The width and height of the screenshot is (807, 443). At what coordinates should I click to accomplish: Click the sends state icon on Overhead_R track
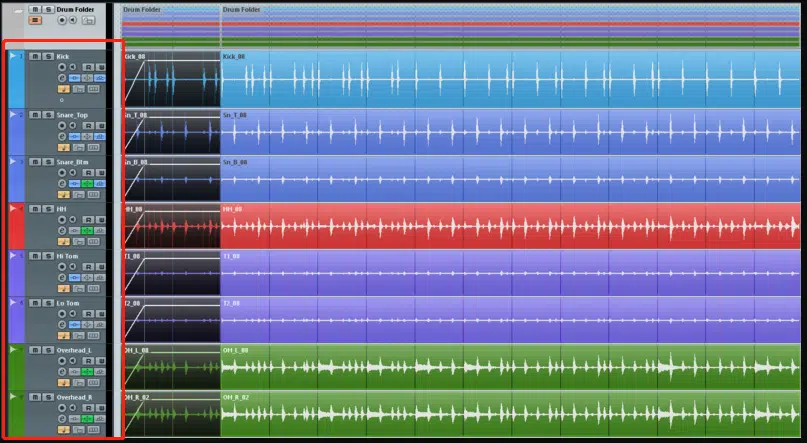[x=100, y=419]
